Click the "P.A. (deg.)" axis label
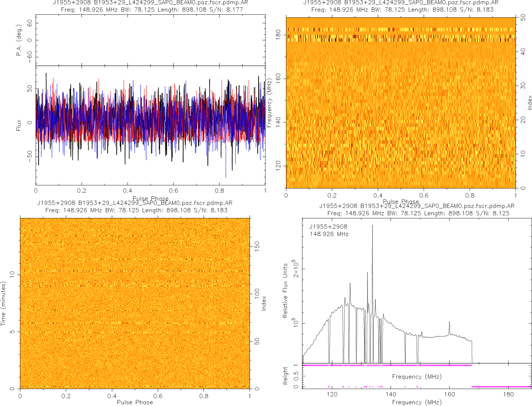The height and width of the screenshot is (406, 532). pyautogui.click(x=18, y=40)
